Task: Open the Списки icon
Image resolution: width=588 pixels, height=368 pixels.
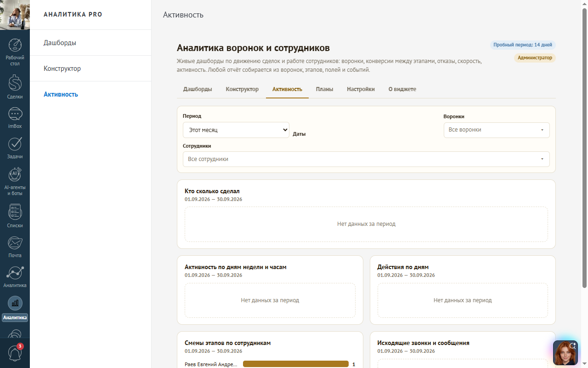Action: coord(15,212)
